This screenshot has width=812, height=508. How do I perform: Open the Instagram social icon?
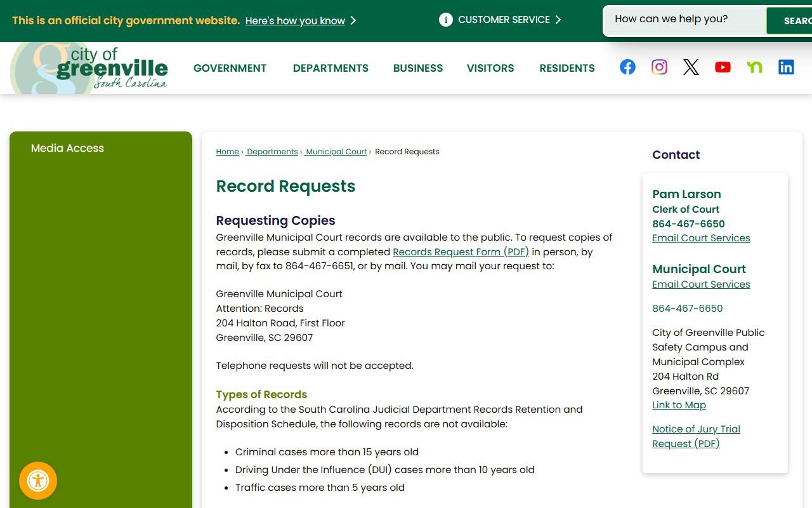point(659,67)
